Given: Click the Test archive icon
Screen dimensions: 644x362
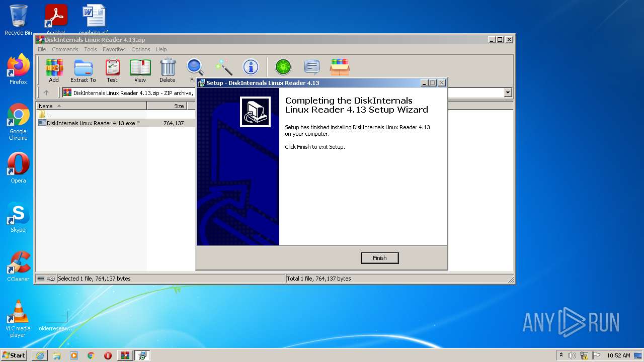Looking at the screenshot, I should 112,70.
